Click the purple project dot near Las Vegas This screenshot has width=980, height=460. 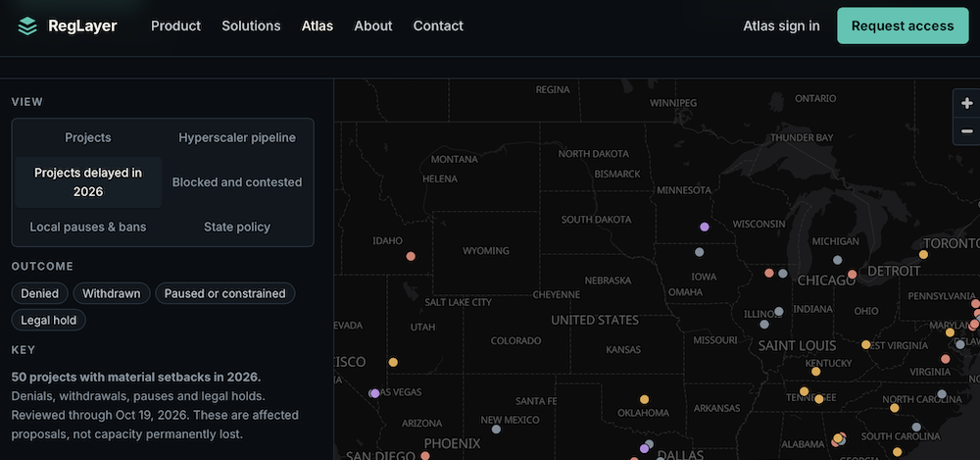tap(375, 393)
